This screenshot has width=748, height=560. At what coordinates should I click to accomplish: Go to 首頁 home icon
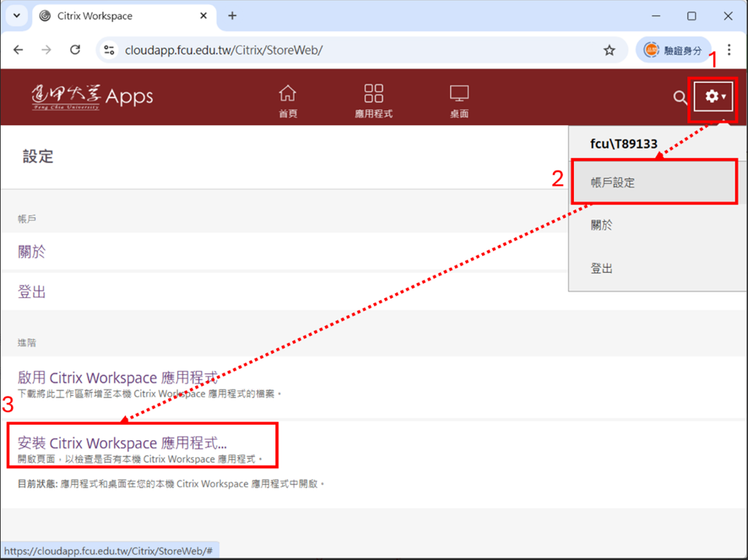[288, 100]
